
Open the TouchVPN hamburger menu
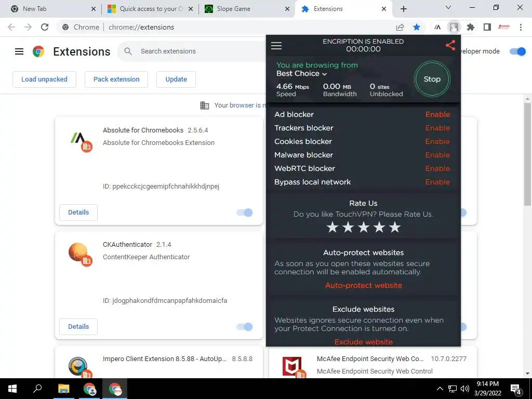click(276, 46)
